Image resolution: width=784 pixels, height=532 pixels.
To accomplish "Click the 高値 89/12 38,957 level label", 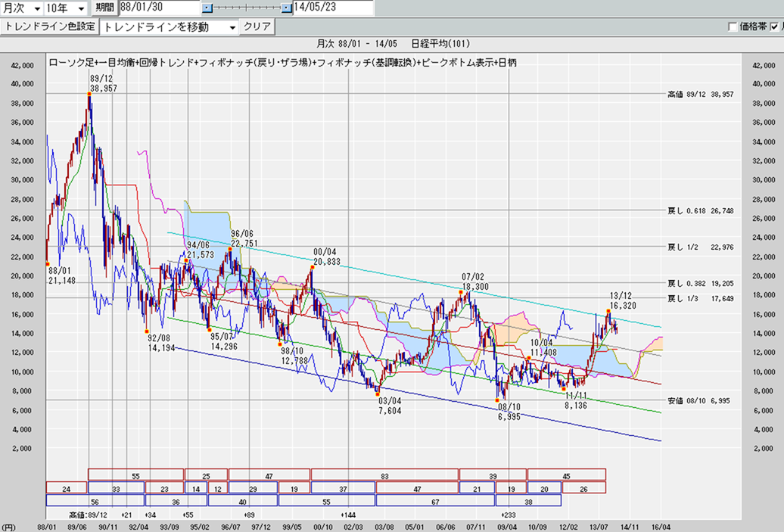I will click(x=701, y=94).
